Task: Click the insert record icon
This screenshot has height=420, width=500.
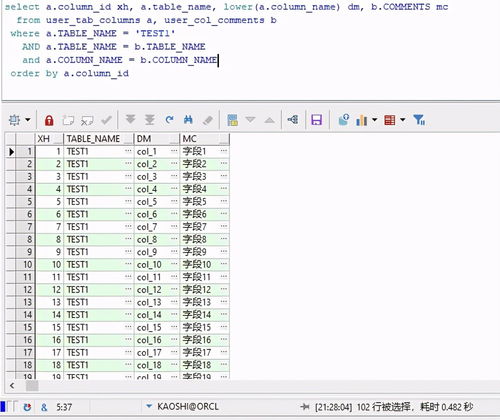Action: pyautogui.click(x=68, y=120)
